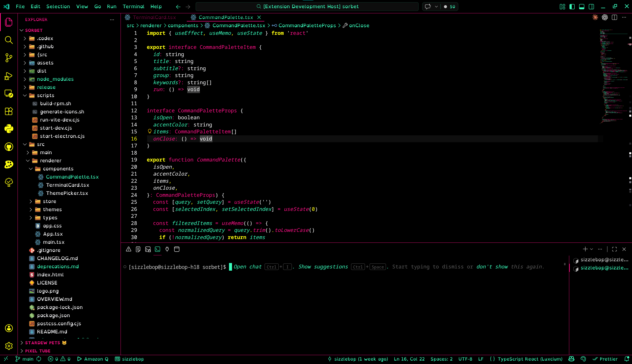Image resolution: width=632 pixels, height=364 pixels.
Task: Open the Python sidebar panel
Action: 9,129
